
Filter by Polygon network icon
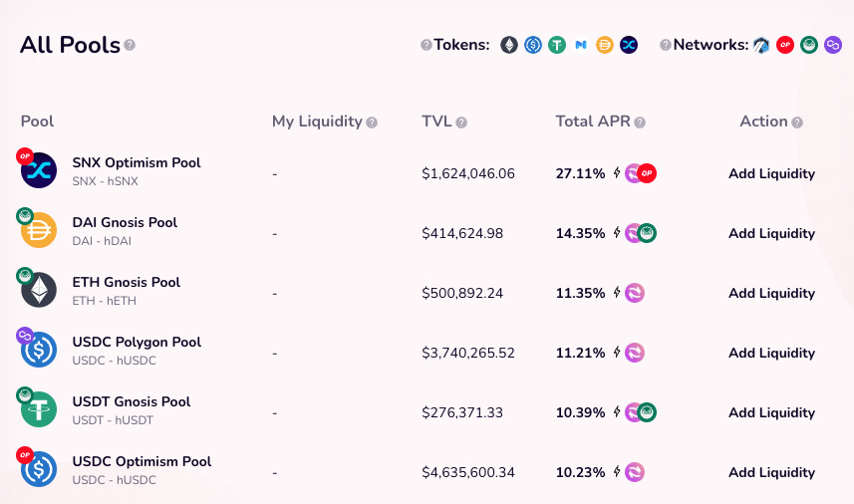pos(833,45)
